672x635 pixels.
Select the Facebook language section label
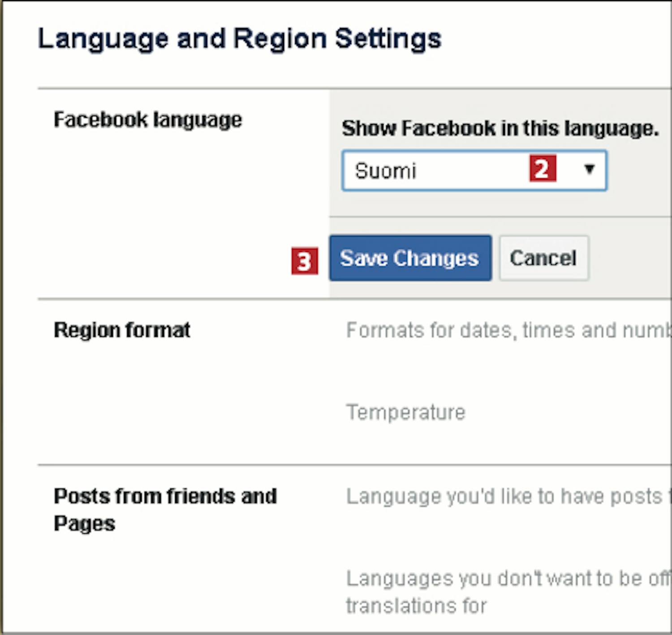(148, 120)
